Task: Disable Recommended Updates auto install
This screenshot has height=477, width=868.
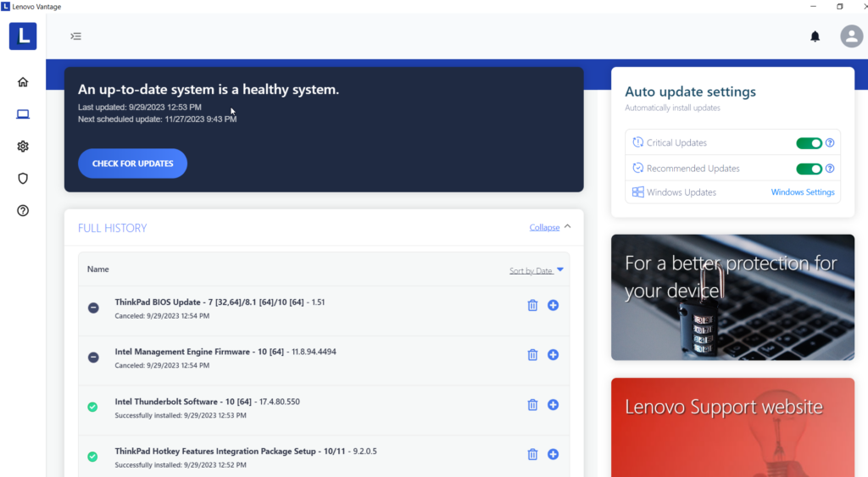Action: tap(809, 169)
